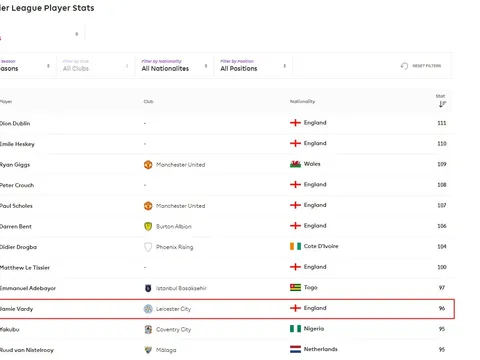The width and height of the screenshot is (480, 360).
Task: Open Peter Crouch player link
Action: click(17, 185)
